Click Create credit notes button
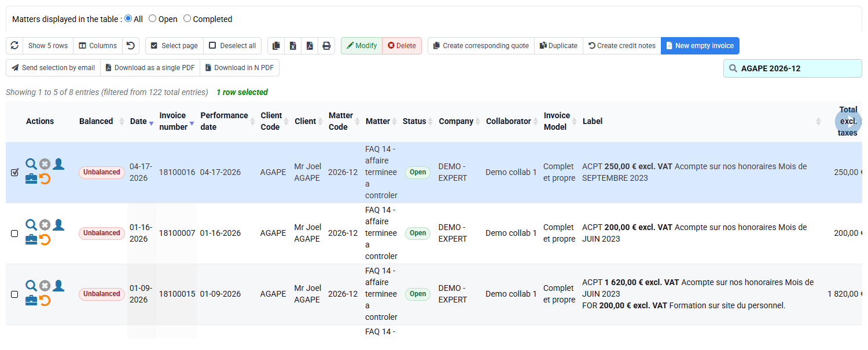This screenshot has height=350, width=868. pyautogui.click(x=622, y=46)
